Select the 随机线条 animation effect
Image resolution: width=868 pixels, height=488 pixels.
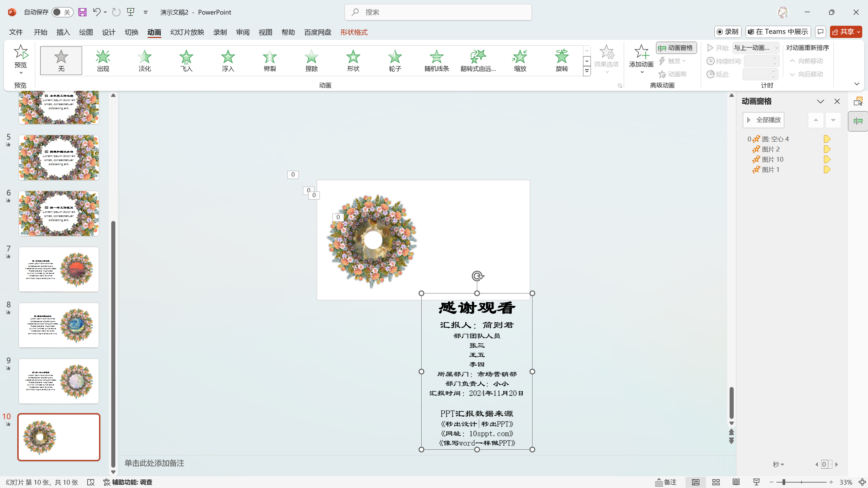(x=437, y=61)
